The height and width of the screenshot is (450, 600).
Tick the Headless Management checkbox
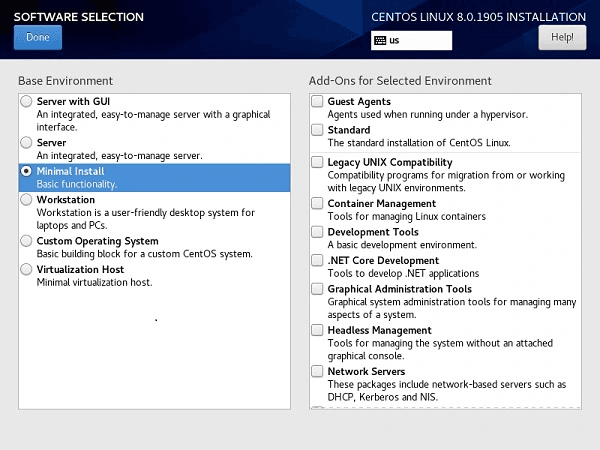317,330
